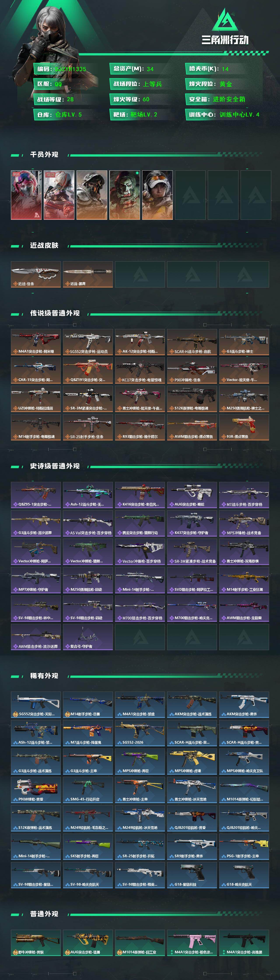Open the M4A1突击步枪-阿米娅 legendary skin
The height and width of the screenshot is (980, 280).
pos(36,342)
